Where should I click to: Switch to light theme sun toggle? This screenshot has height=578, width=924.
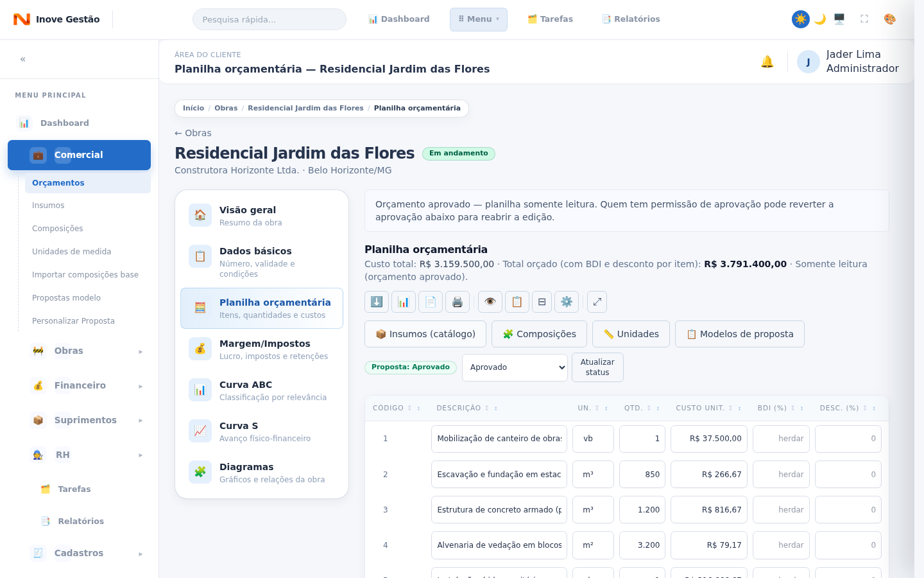click(801, 19)
